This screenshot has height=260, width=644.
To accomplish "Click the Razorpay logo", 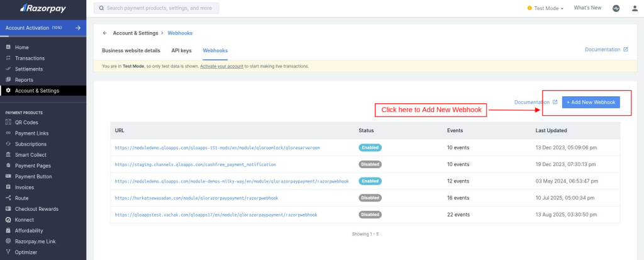I will [x=43, y=8].
